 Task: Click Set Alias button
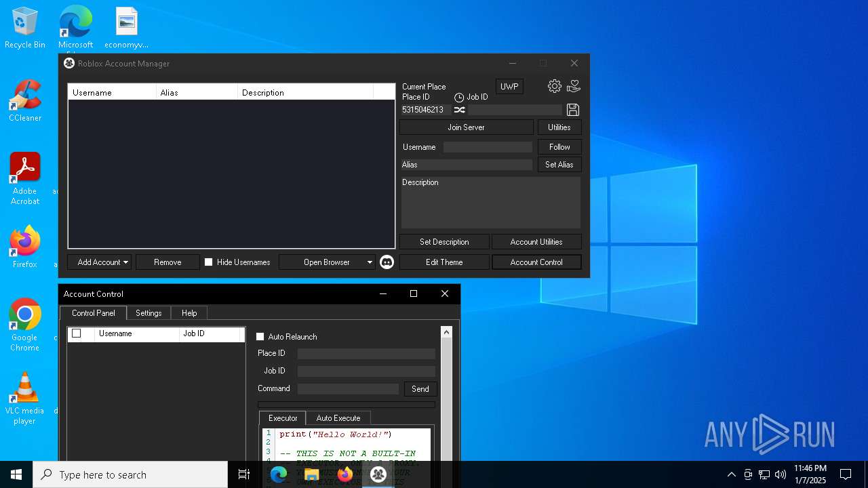(559, 165)
